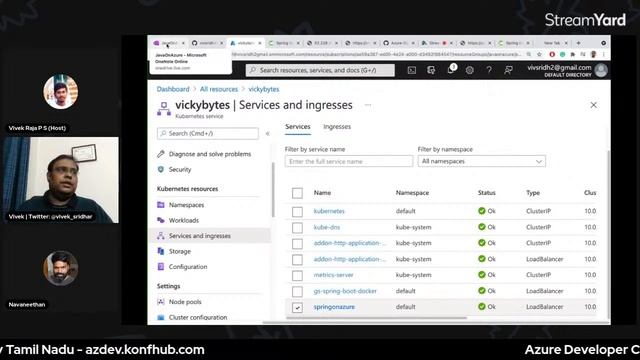Bookmark the page with the star icon
This screenshot has height=360, width=640.
tap(539, 54)
